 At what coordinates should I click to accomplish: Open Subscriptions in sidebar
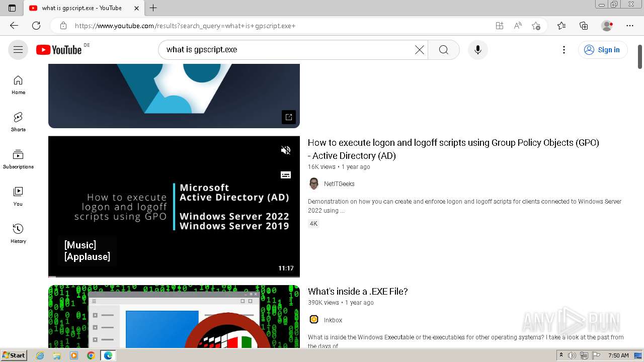click(18, 159)
